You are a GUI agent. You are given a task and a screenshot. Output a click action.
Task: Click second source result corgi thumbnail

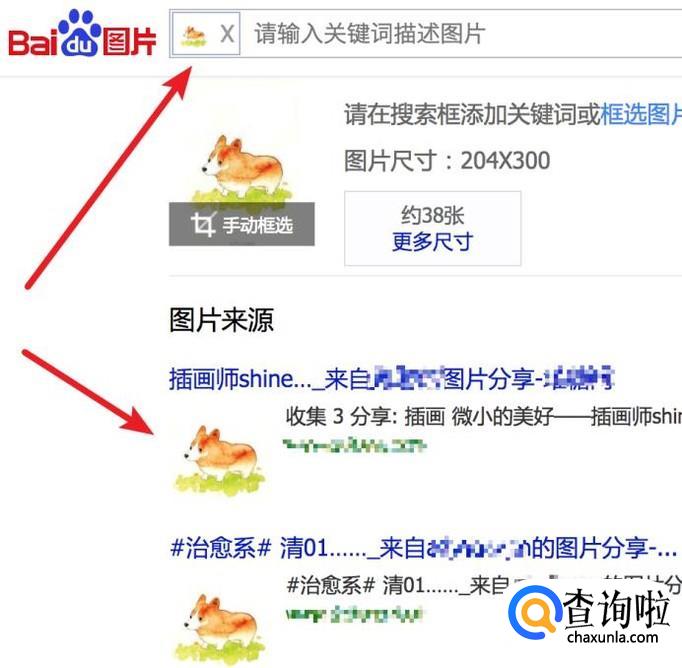[219, 629]
